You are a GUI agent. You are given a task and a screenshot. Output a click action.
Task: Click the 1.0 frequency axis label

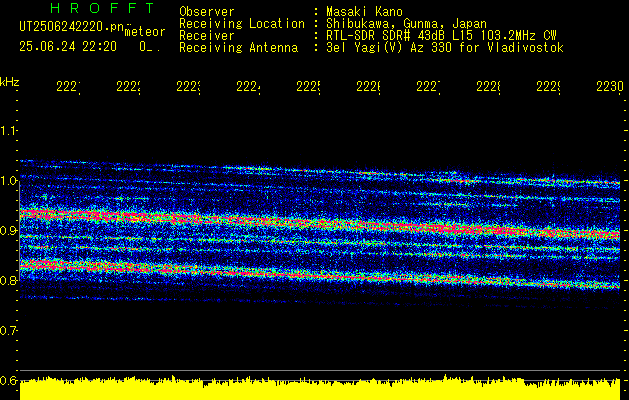pos(8,181)
